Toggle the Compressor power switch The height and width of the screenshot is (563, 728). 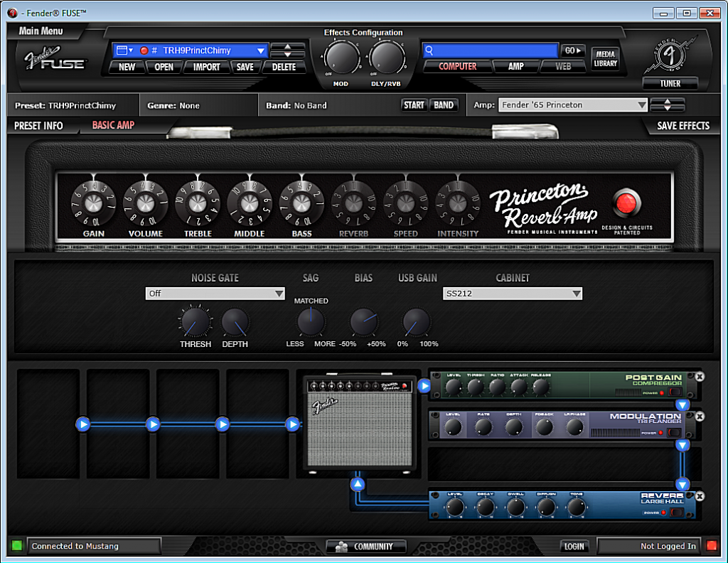point(675,392)
